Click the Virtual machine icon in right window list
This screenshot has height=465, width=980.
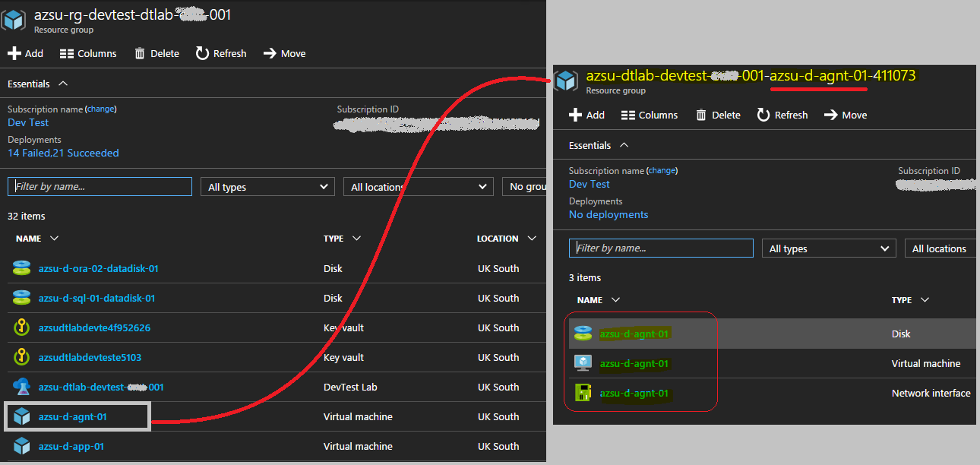[x=583, y=363]
